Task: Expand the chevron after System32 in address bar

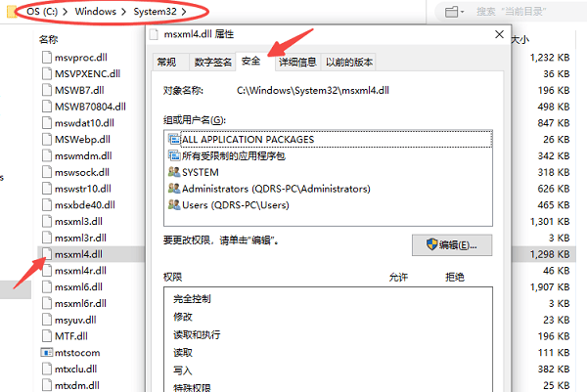Action: point(184,12)
